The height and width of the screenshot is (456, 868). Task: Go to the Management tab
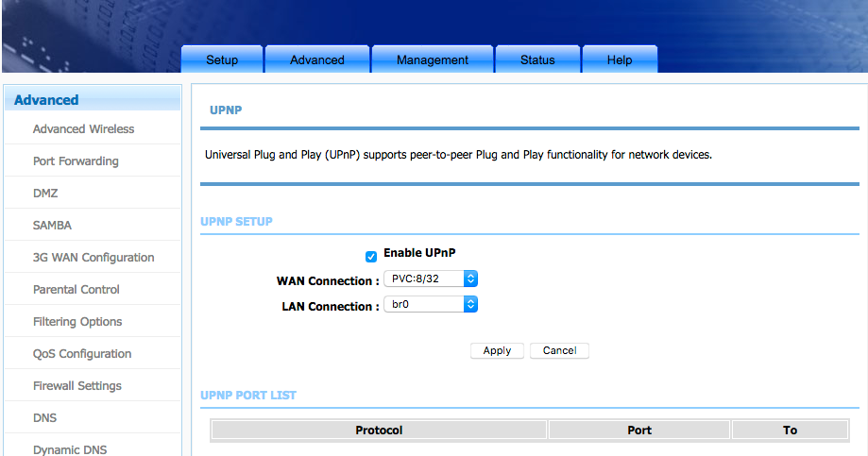click(x=433, y=59)
